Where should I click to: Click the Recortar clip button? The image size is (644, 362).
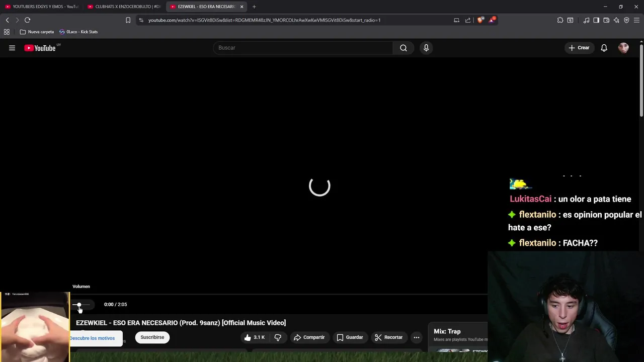coord(388,337)
